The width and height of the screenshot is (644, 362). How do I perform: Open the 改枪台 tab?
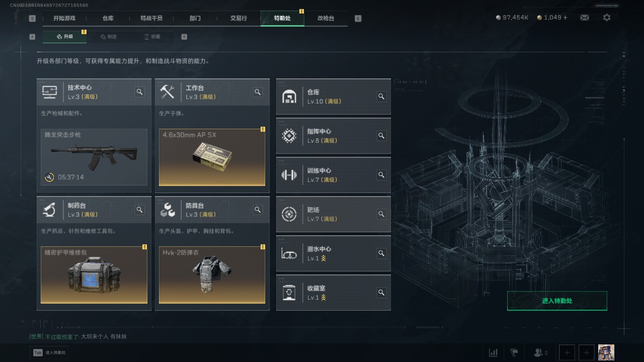coord(326,18)
